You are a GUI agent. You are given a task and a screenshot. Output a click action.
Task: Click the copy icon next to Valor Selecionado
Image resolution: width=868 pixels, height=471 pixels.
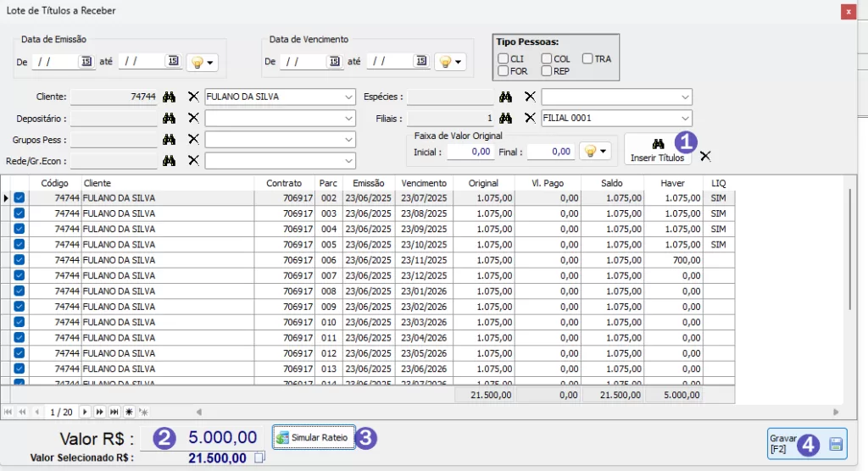tap(259, 458)
